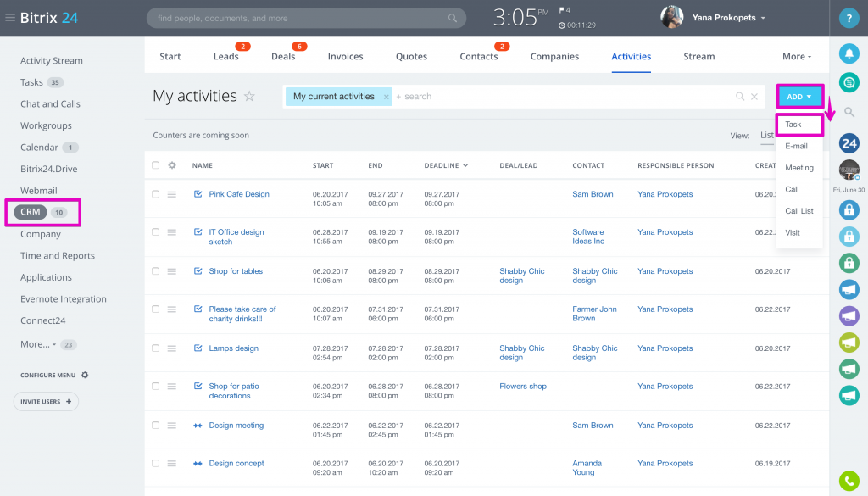868x496 pixels.
Task: Click the dark blue lock icon in right sidebar
Action: [849, 209]
